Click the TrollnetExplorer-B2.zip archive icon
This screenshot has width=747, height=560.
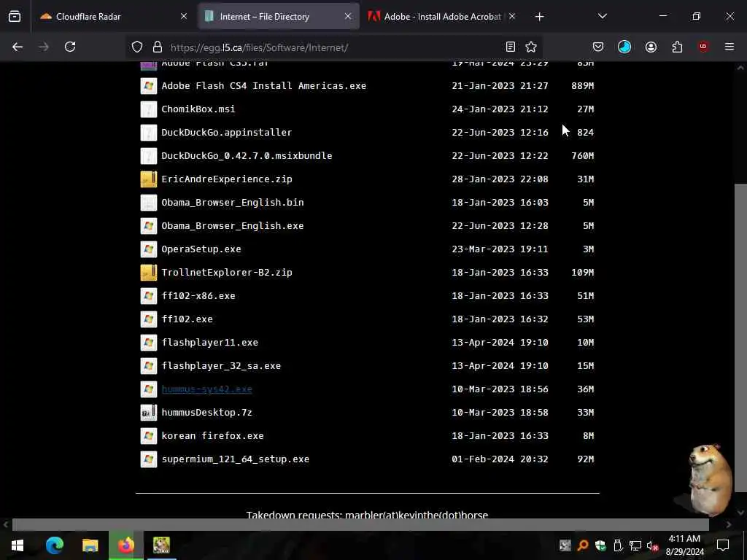(x=149, y=273)
